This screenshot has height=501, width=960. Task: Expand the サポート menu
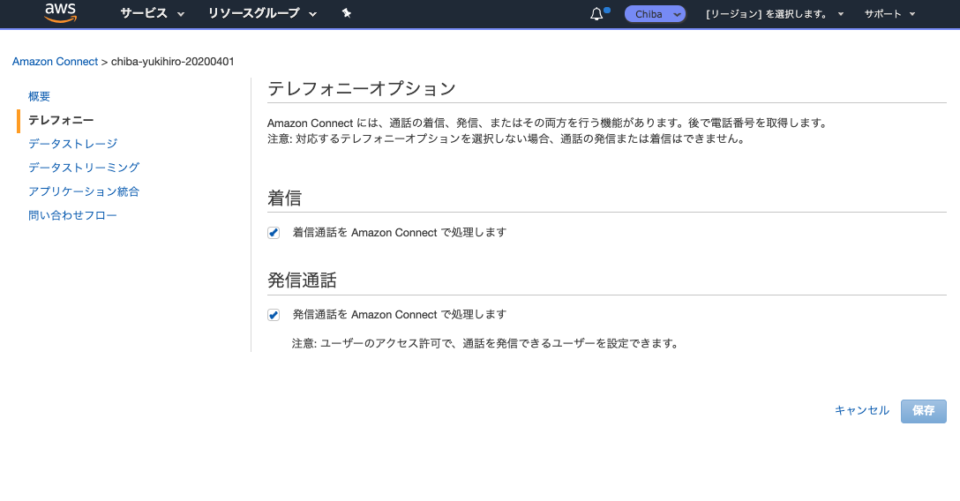(x=890, y=13)
